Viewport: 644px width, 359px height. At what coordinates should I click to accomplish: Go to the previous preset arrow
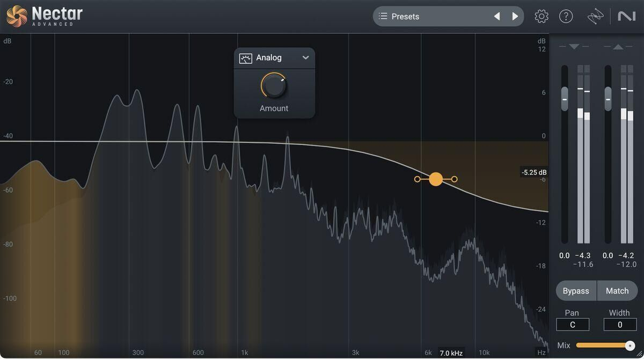click(x=497, y=17)
